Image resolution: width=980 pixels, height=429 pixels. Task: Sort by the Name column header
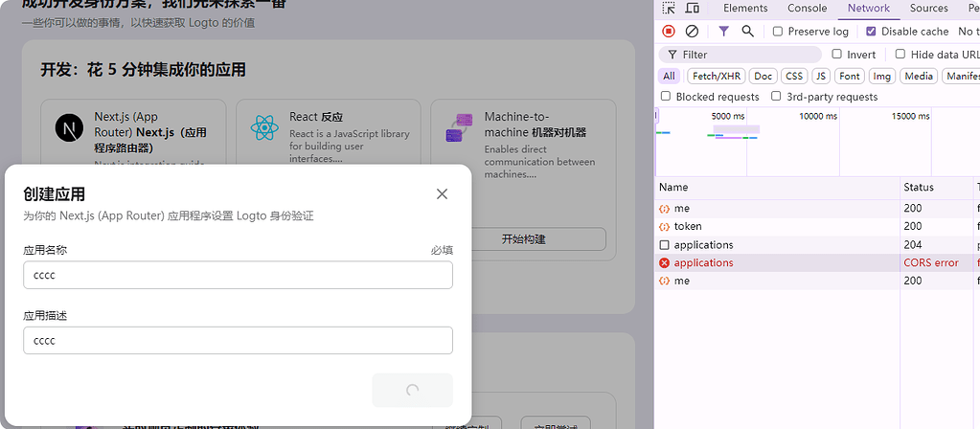(778, 188)
